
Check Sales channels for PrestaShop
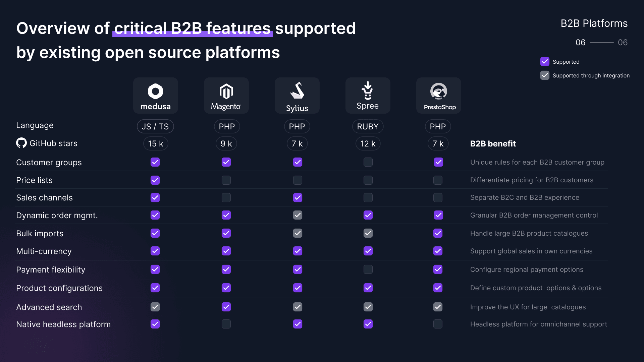click(438, 197)
